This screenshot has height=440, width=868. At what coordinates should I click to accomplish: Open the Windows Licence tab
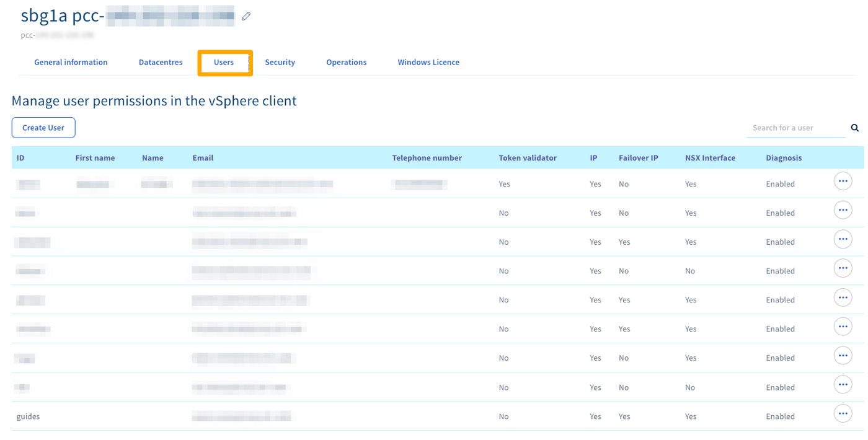point(428,63)
